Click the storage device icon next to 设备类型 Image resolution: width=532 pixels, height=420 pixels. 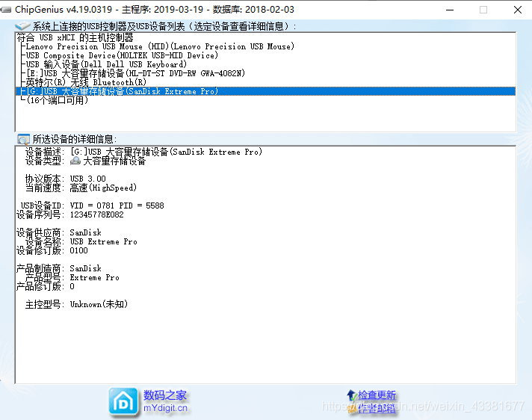75,161
